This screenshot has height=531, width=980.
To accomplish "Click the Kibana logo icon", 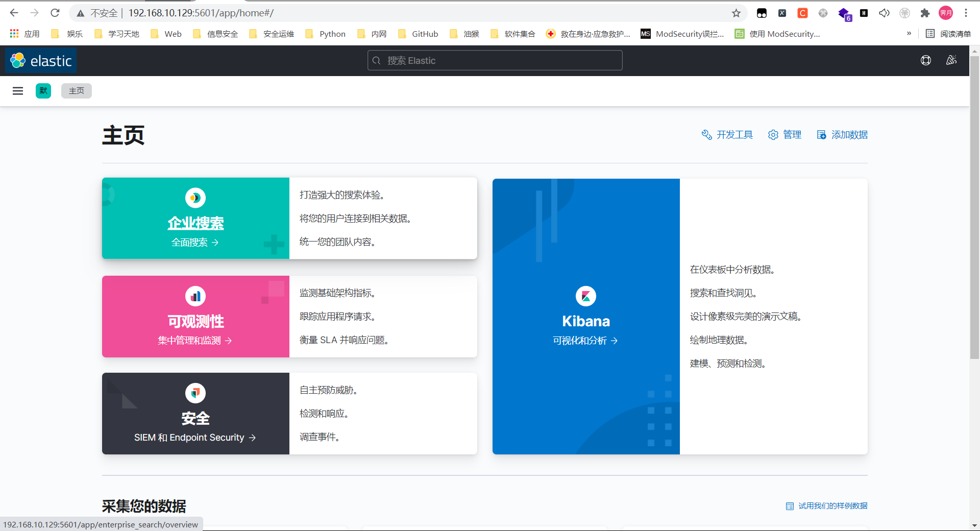I will tap(585, 296).
